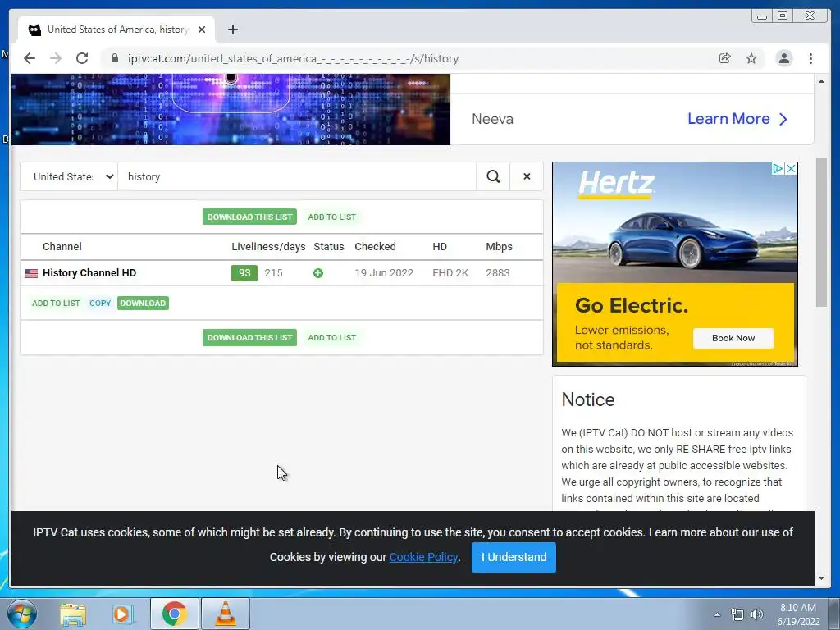Open the share page icon in address bar
Screen dimensions: 840x630
725,58
